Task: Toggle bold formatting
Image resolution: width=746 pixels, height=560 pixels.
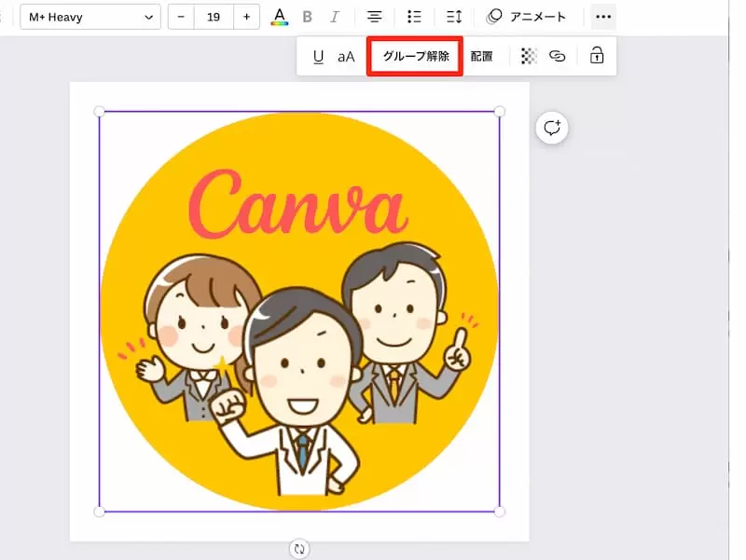Action: coord(308,17)
